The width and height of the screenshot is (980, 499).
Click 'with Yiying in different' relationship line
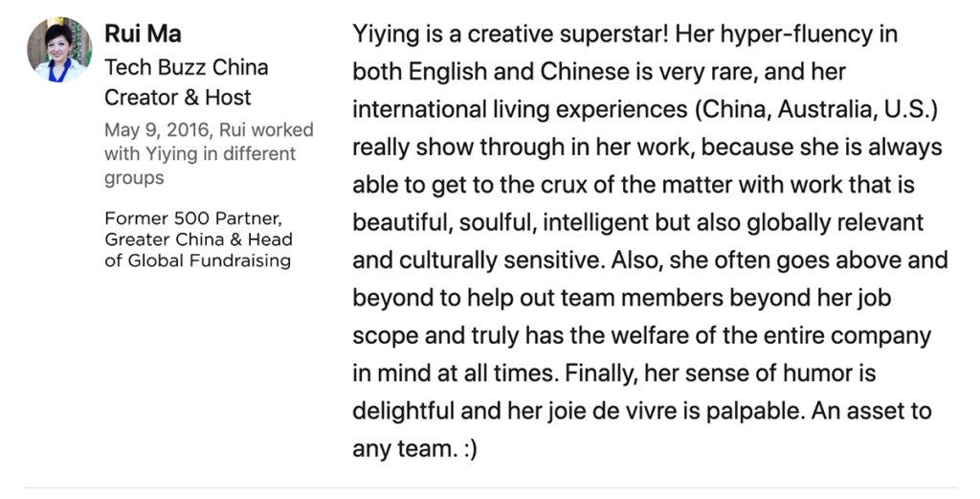coord(200,154)
